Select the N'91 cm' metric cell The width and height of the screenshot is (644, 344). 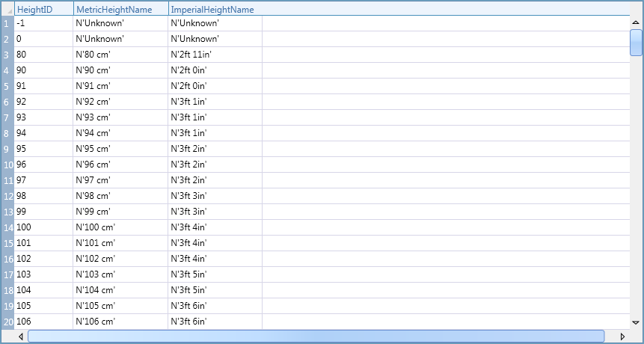[120, 86]
